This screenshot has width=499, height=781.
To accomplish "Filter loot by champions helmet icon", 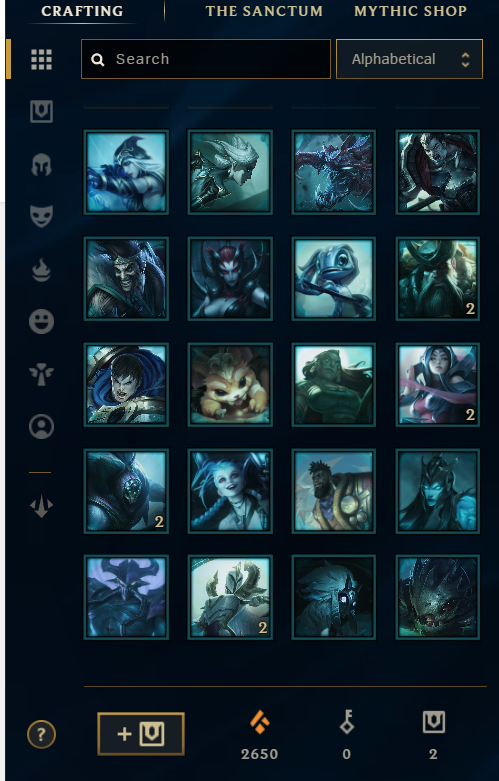I will tap(41, 165).
